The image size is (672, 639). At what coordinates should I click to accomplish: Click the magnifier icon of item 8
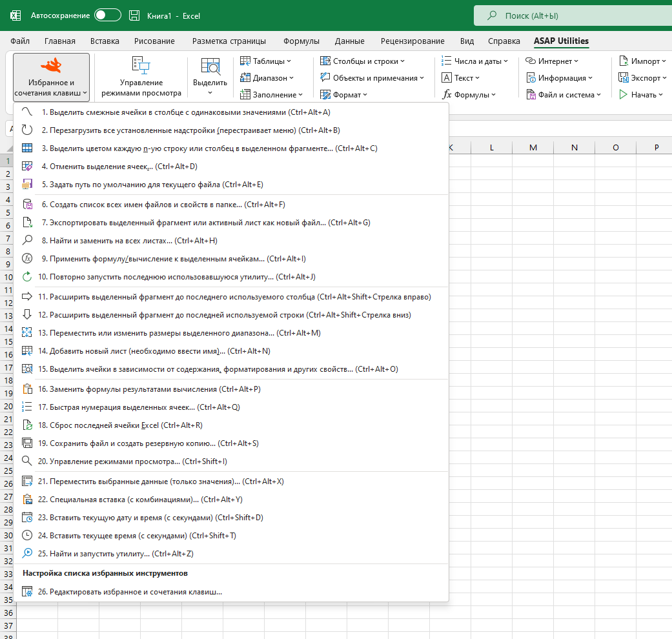[x=27, y=240]
